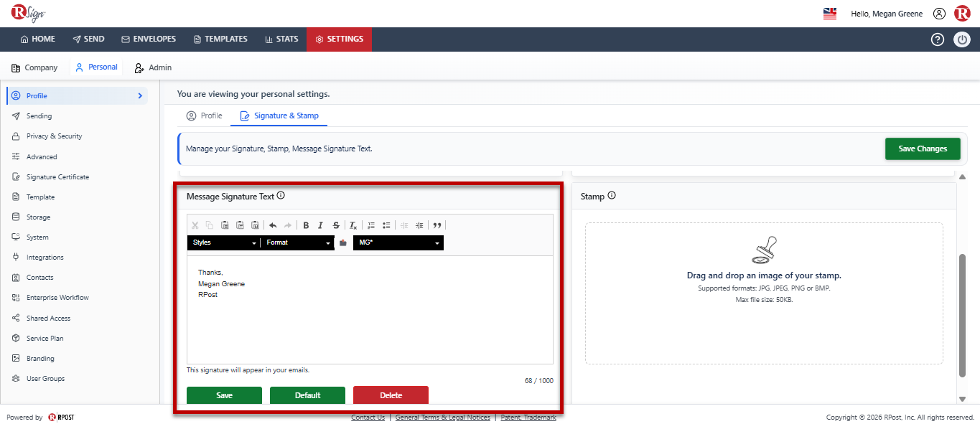Click the RPost round logo at top right
Image resolution: width=980 pixels, height=429 pixels.
(962, 14)
